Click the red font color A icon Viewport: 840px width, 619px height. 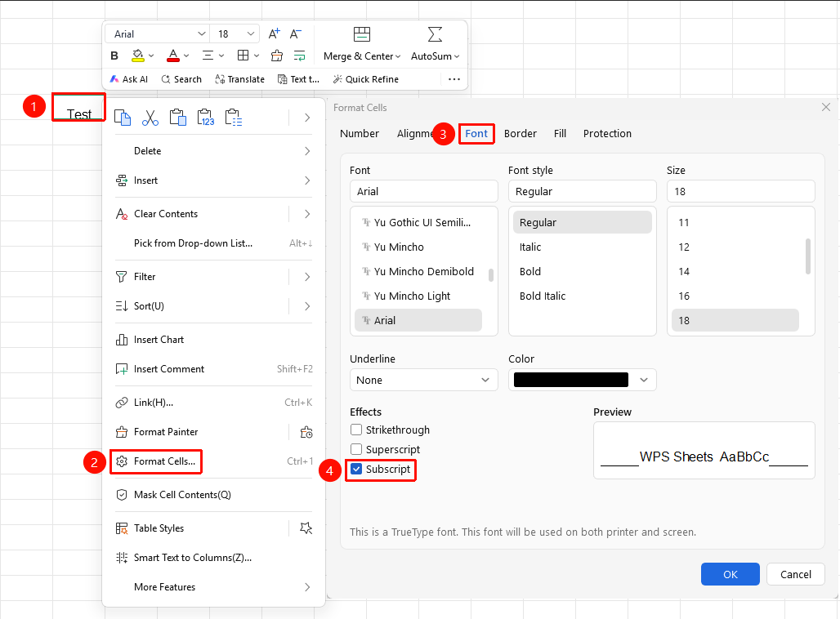(x=173, y=56)
